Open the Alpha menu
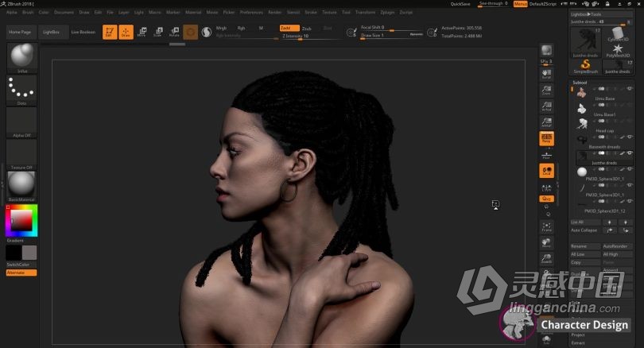The width and height of the screenshot is (644, 348). pyautogui.click(x=12, y=12)
